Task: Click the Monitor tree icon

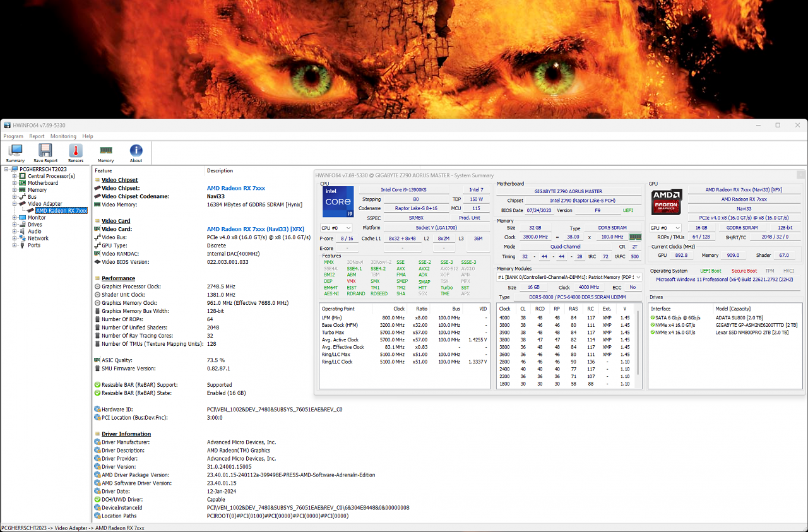Action: point(23,218)
